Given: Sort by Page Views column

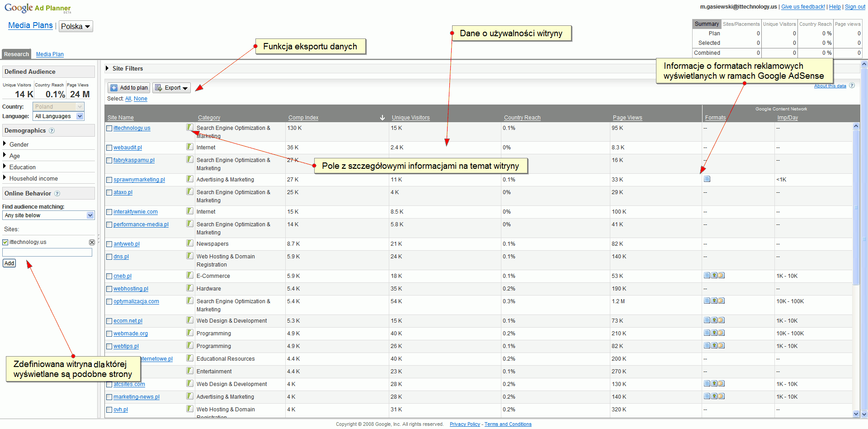Looking at the screenshot, I should click(x=627, y=118).
